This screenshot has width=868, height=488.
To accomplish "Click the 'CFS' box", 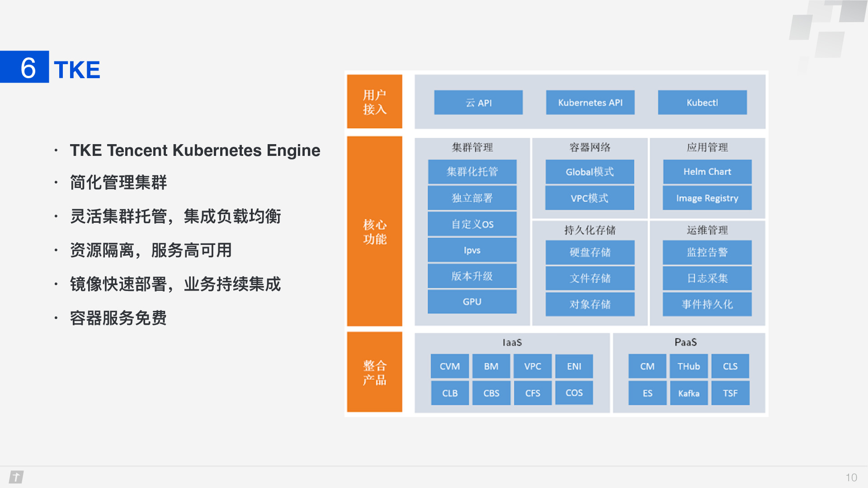I will pyautogui.click(x=533, y=393).
